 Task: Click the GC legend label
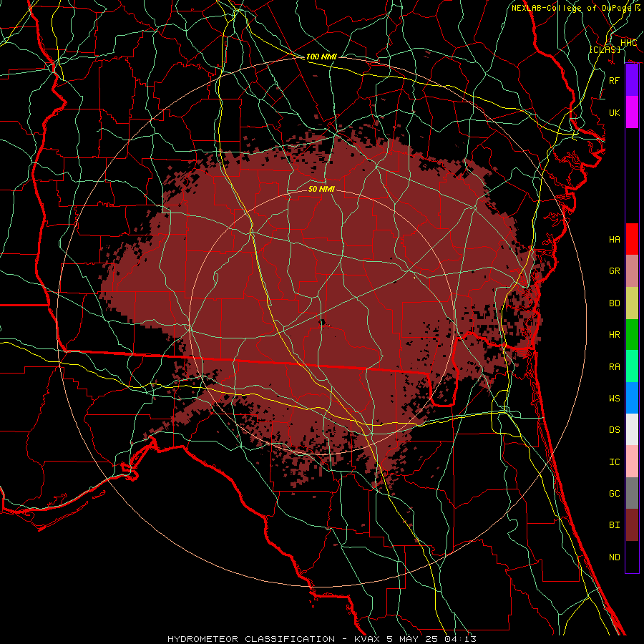point(615,493)
